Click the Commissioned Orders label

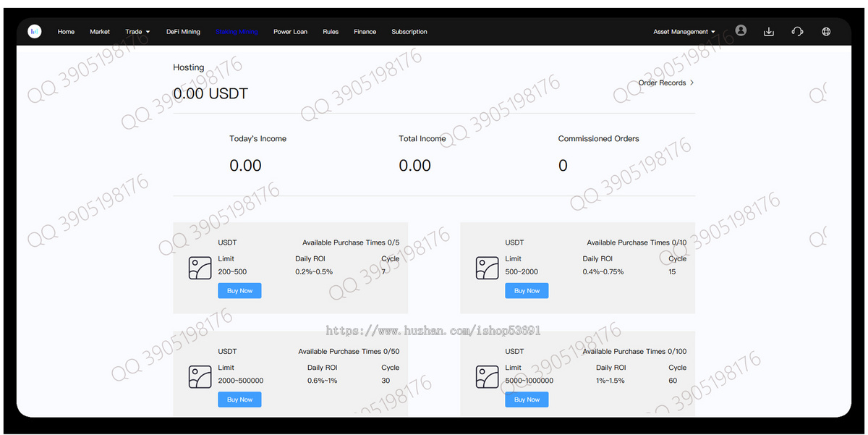[599, 138]
